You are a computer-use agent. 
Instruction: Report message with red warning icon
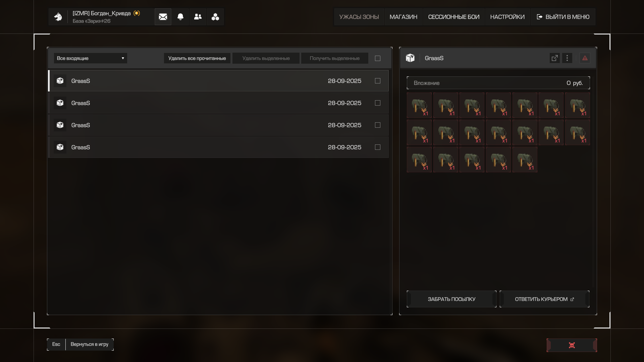(x=585, y=58)
